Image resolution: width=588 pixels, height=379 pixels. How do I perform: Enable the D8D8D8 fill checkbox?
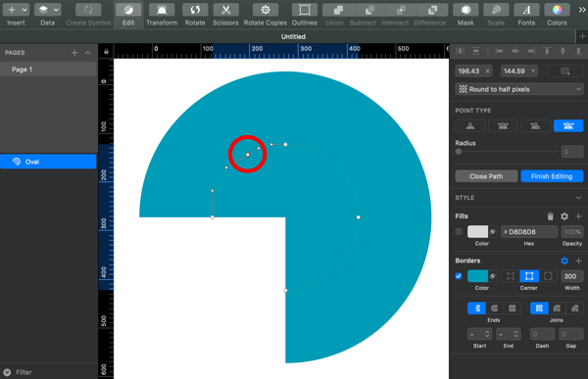[x=459, y=232]
